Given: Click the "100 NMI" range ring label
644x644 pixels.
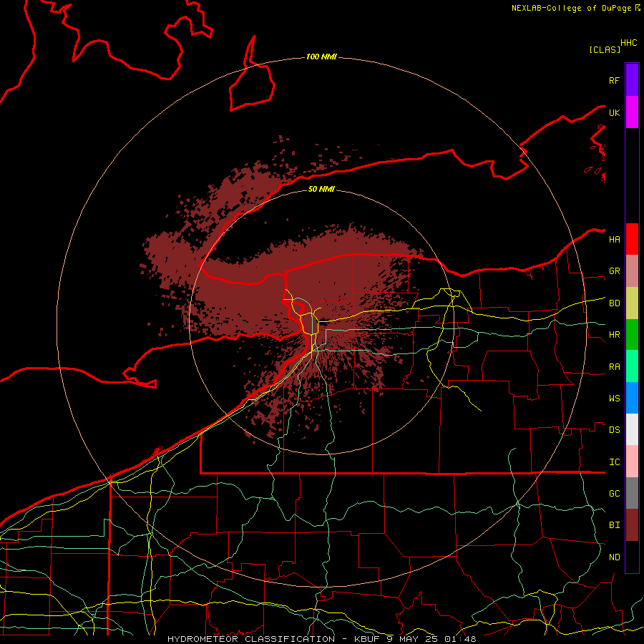Looking at the screenshot, I should pos(321,57).
